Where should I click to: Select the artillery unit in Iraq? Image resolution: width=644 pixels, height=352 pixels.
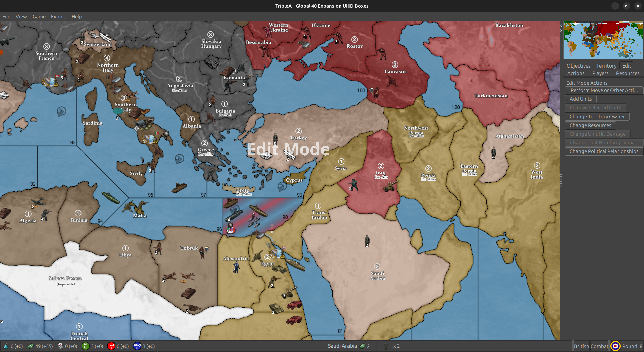[390, 186]
